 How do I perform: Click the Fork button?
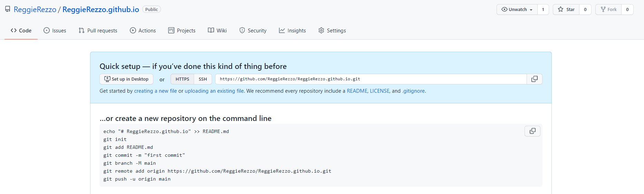point(608,9)
